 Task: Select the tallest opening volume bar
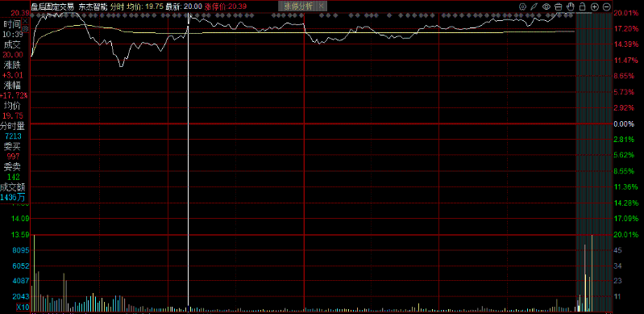(34, 273)
